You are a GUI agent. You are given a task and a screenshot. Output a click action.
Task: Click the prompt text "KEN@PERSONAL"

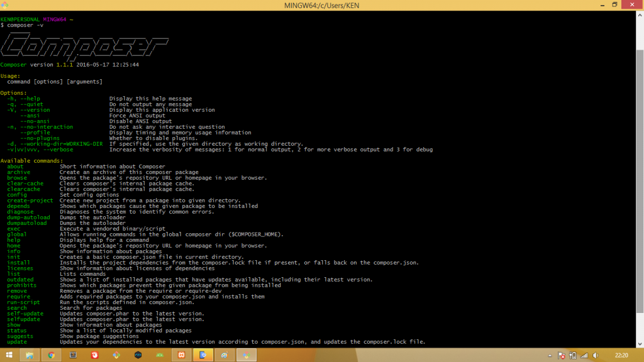point(20,19)
